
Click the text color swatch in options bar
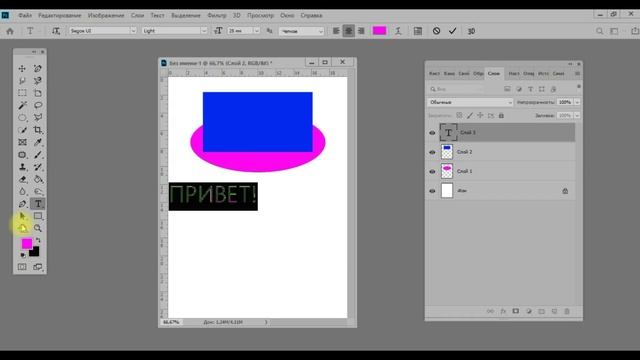379,31
